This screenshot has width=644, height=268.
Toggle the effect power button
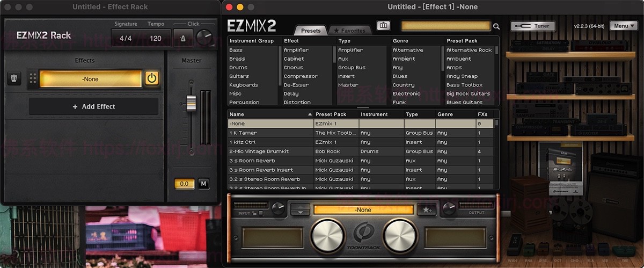point(152,79)
